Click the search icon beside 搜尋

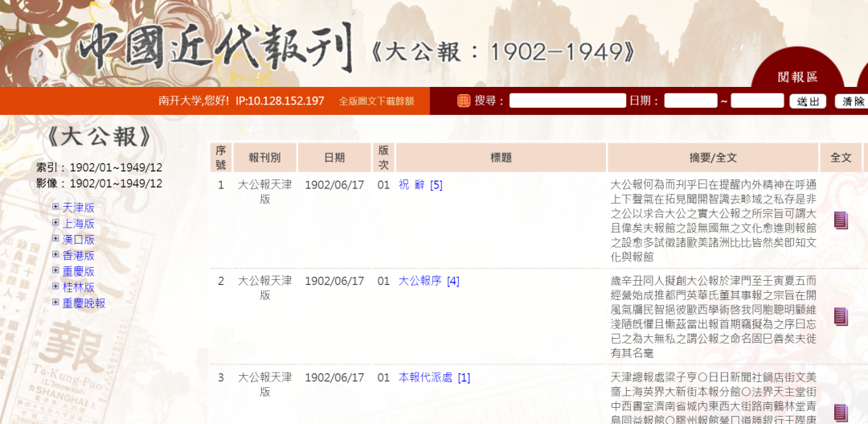coord(464,101)
